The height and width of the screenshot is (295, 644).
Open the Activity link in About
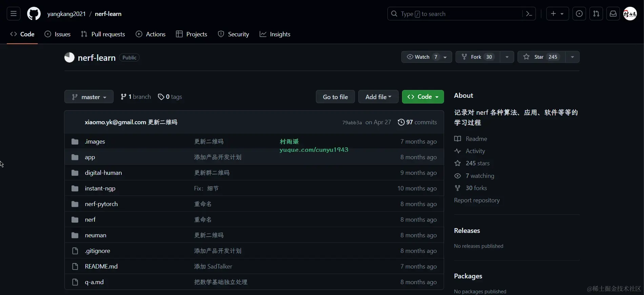(x=469, y=151)
